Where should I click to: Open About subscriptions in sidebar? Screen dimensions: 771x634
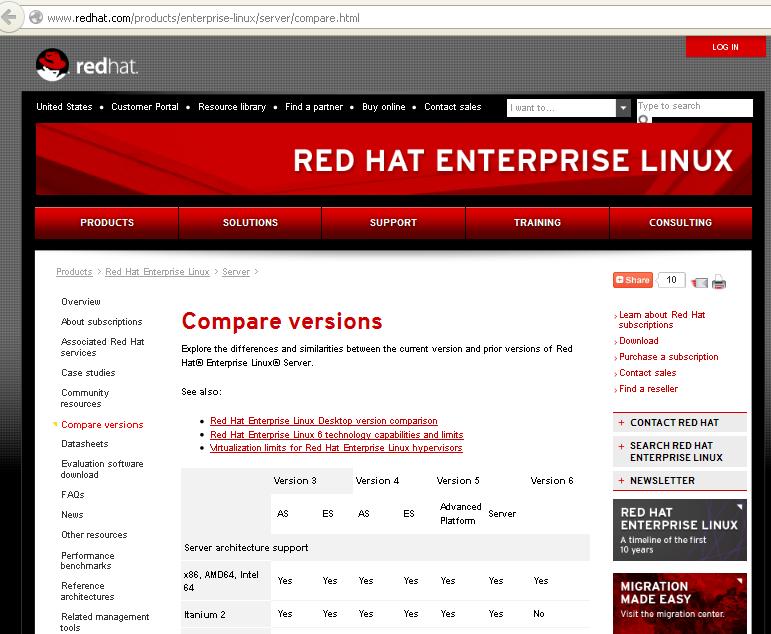pos(101,322)
